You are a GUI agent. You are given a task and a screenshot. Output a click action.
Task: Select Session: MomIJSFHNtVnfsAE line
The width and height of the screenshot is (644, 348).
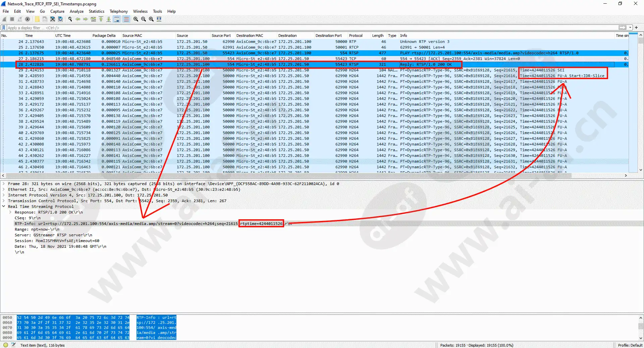pos(57,241)
